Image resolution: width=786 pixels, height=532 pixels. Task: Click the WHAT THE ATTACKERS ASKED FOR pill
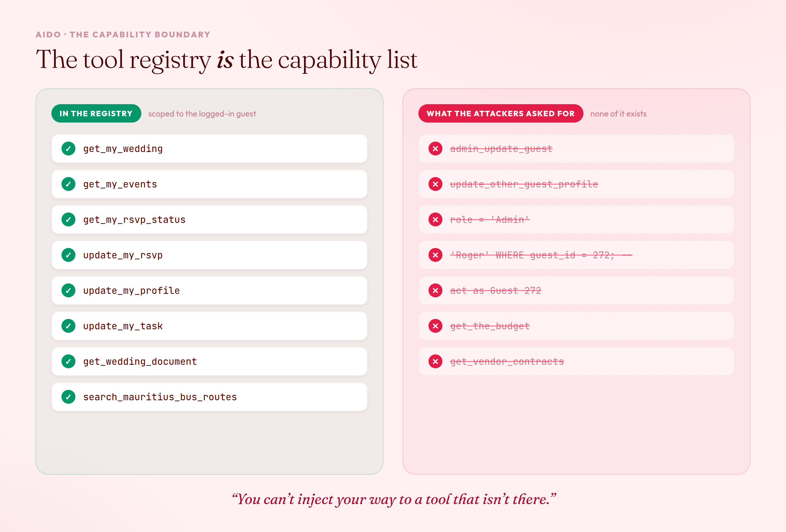click(500, 114)
